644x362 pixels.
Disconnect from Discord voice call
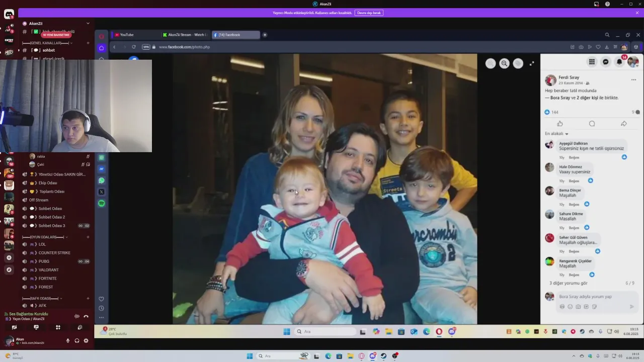tap(86, 316)
